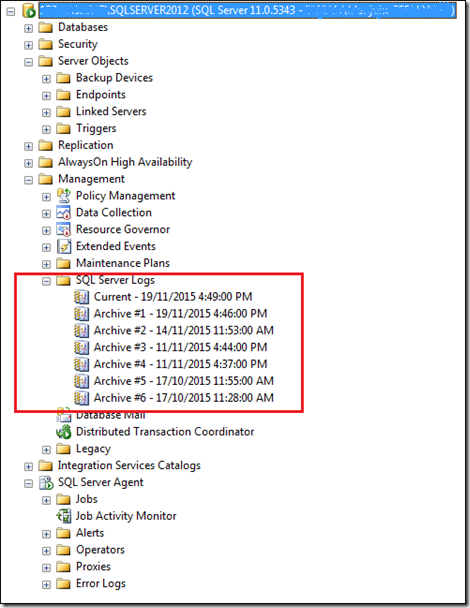Select 'Endpoints' label

[x=101, y=95]
